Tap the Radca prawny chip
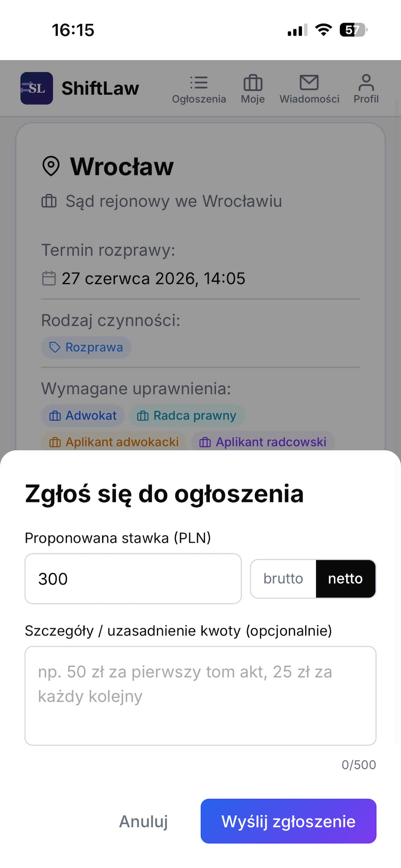Viewport: 401px width, 868px height. pos(187,416)
